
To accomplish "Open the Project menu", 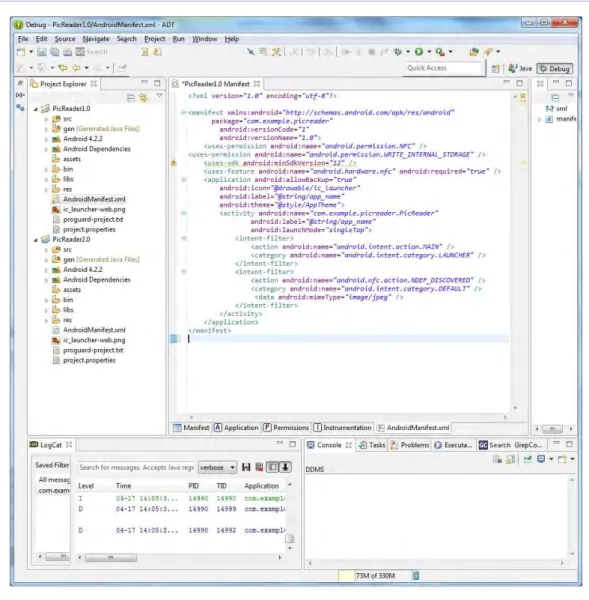I will click(155, 39).
